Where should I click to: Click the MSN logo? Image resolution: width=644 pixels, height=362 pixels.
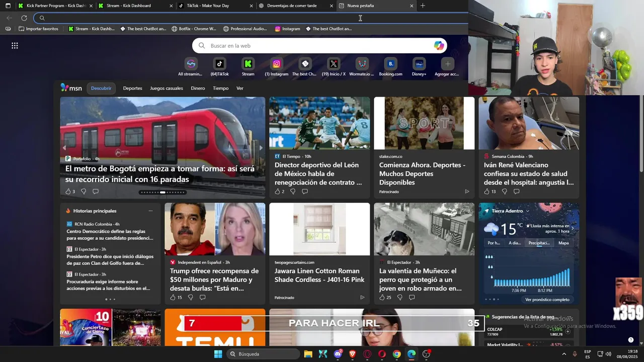(71, 88)
